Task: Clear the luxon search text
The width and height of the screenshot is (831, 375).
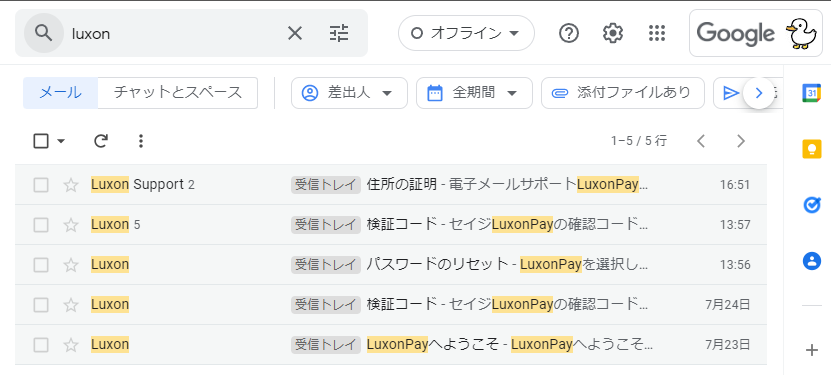Action: (x=295, y=33)
